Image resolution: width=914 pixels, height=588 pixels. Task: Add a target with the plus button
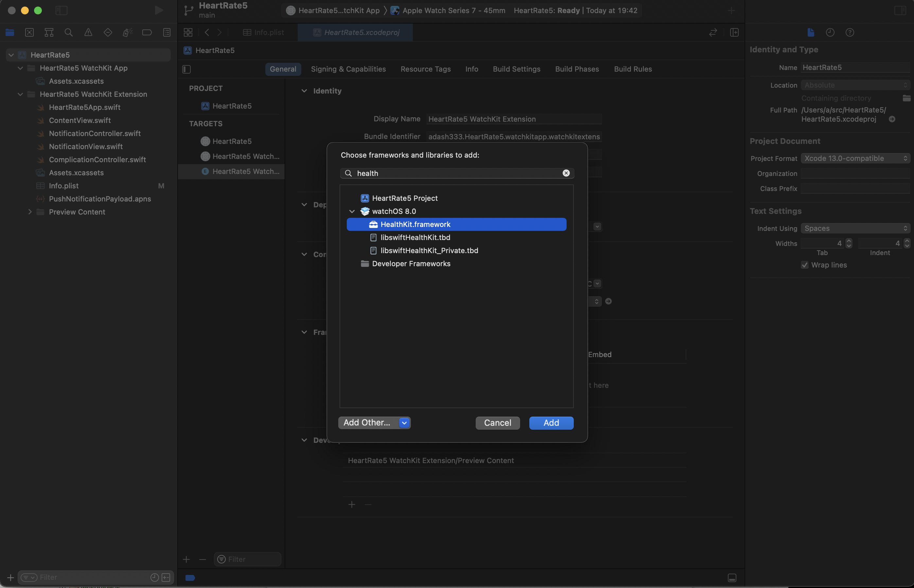[186, 559]
